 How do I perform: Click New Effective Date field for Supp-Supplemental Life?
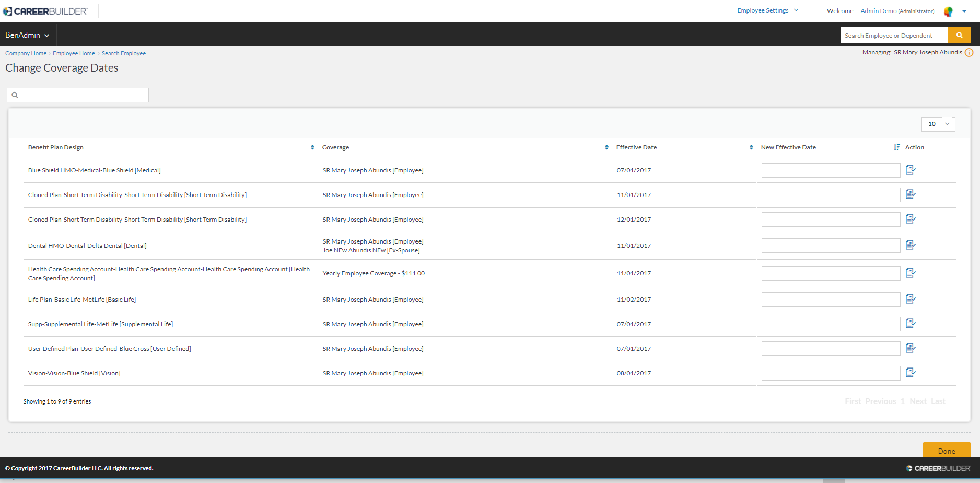click(x=831, y=324)
